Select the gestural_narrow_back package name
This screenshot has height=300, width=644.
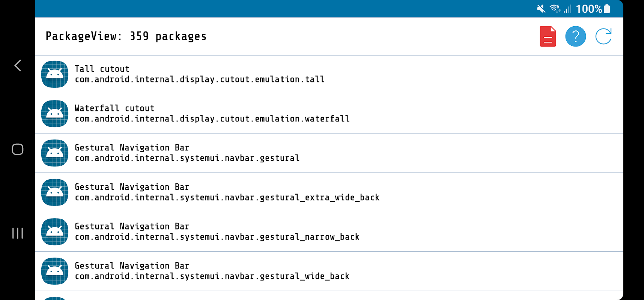click(x=217, y=237)
